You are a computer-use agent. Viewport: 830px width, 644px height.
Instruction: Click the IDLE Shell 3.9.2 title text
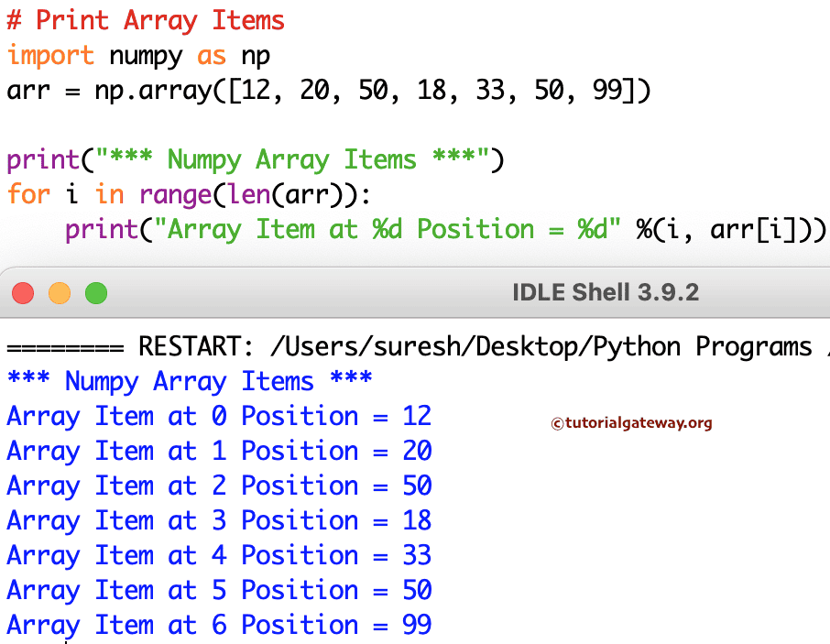(605, 293)
